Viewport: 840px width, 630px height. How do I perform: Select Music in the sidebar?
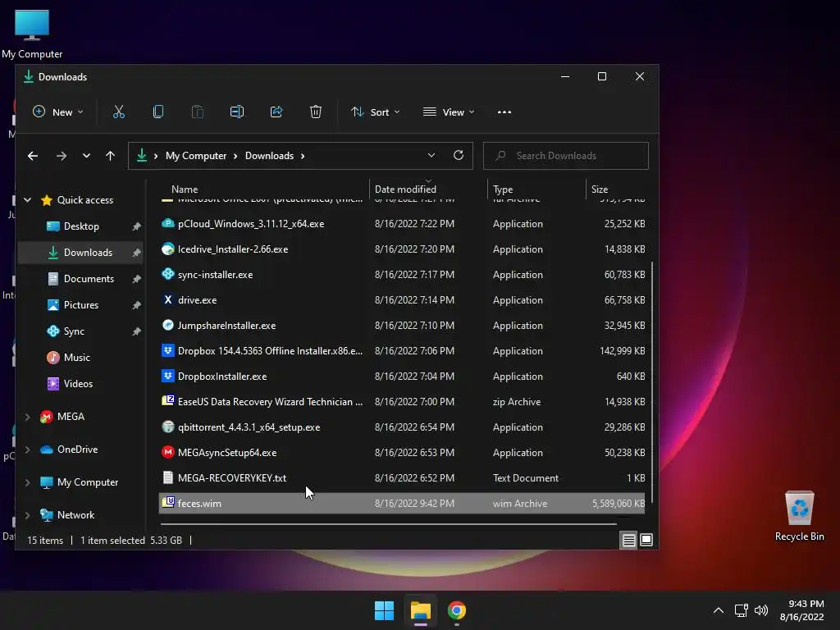tap(81, 358)
